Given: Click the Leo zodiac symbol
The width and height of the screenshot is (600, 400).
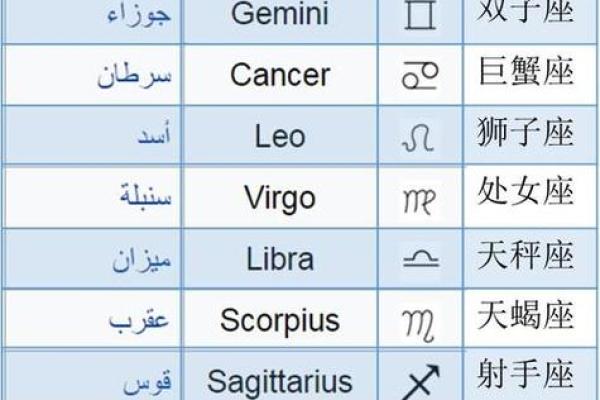Looking at the screenshot, I should (418, 139).
